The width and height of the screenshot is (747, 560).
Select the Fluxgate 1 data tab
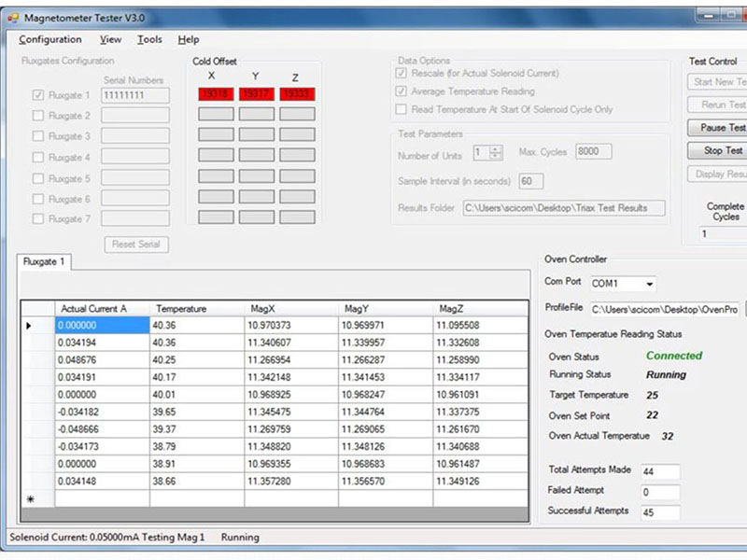click(x=44, y=262)
